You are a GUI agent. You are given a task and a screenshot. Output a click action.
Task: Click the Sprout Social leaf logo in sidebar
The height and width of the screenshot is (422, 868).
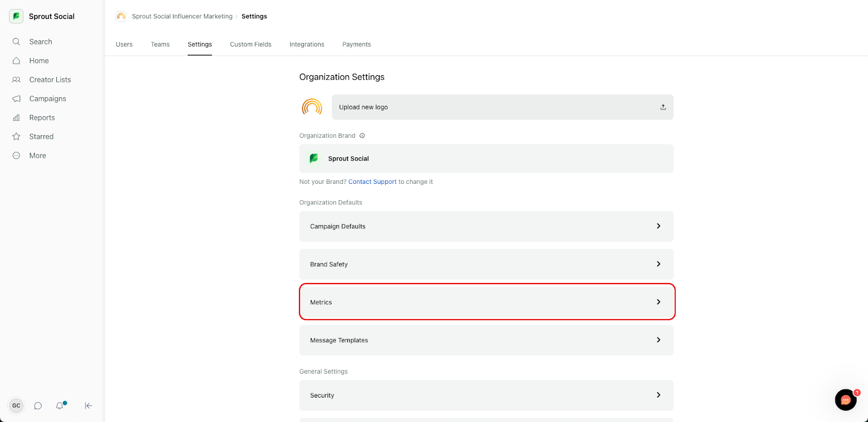point(16,16)
